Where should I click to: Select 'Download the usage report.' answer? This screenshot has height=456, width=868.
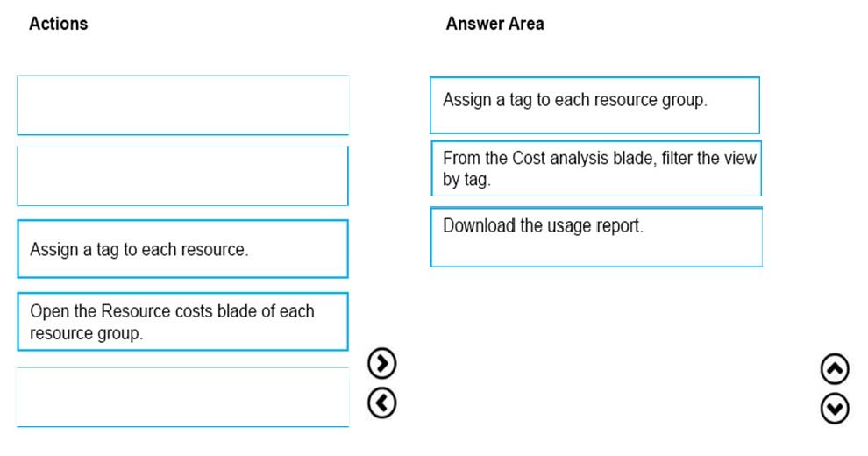tap(596, 237)
